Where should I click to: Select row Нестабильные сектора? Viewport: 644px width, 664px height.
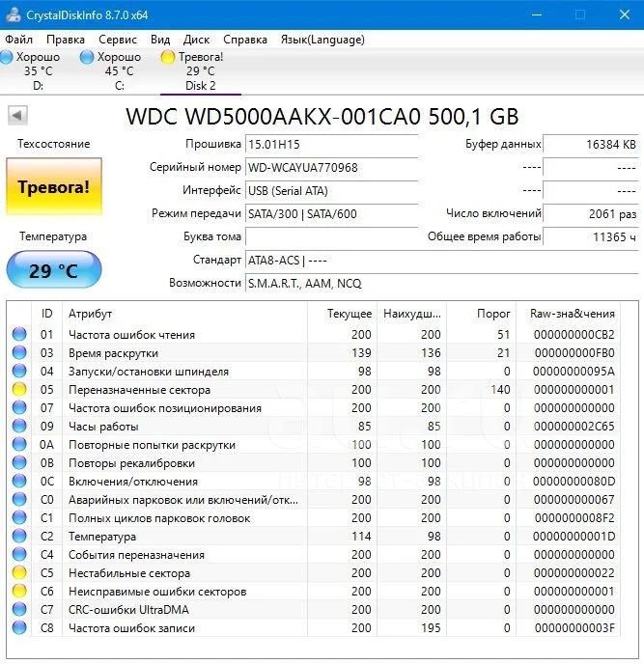[x=314, y=572]
